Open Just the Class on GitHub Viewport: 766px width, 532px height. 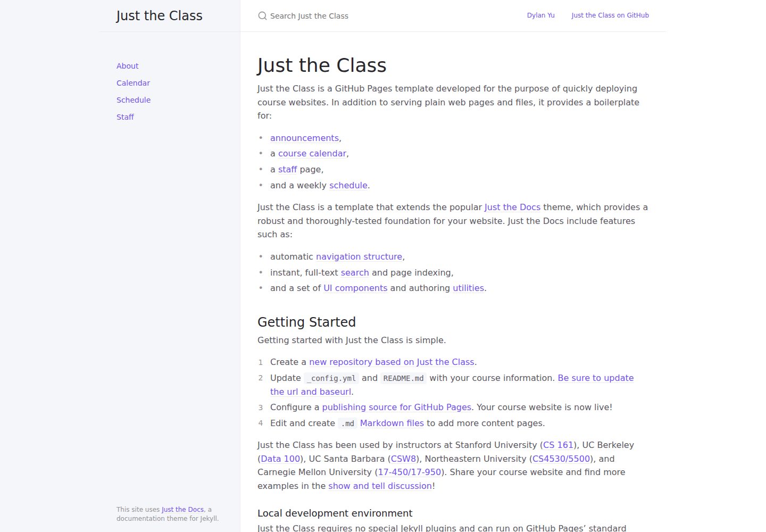(x=610, y=15)
